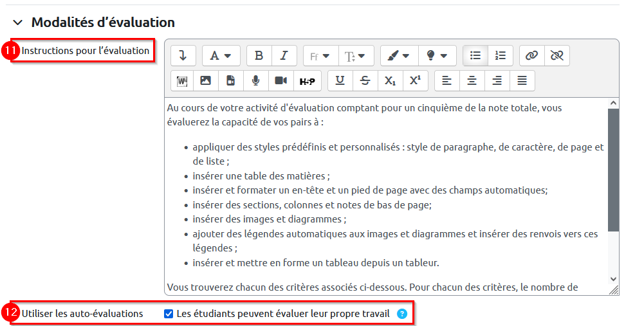Toggle bold formatting in the editor
This screenshot has height=326, width=644.
tap(259, 56)
